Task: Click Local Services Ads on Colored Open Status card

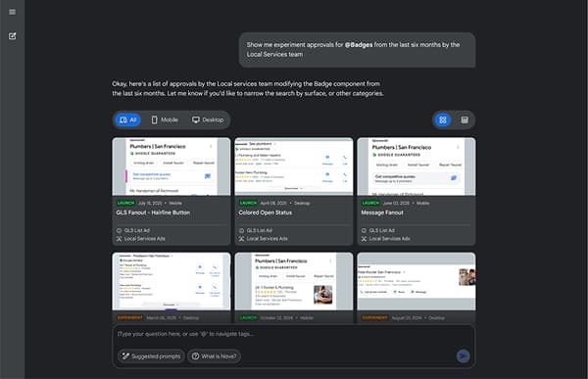Action: (267, 239)
